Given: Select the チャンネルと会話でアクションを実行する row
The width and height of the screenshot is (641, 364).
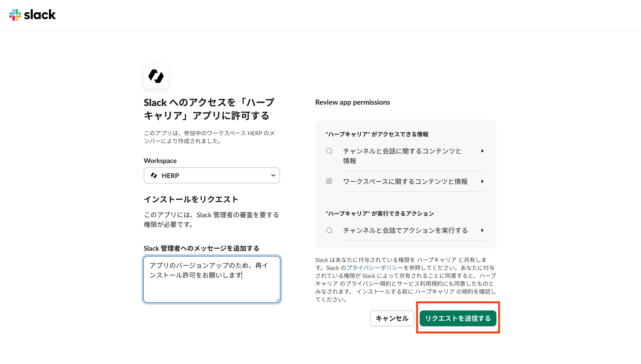Looking at the screenshot, I should pos(406,230).
